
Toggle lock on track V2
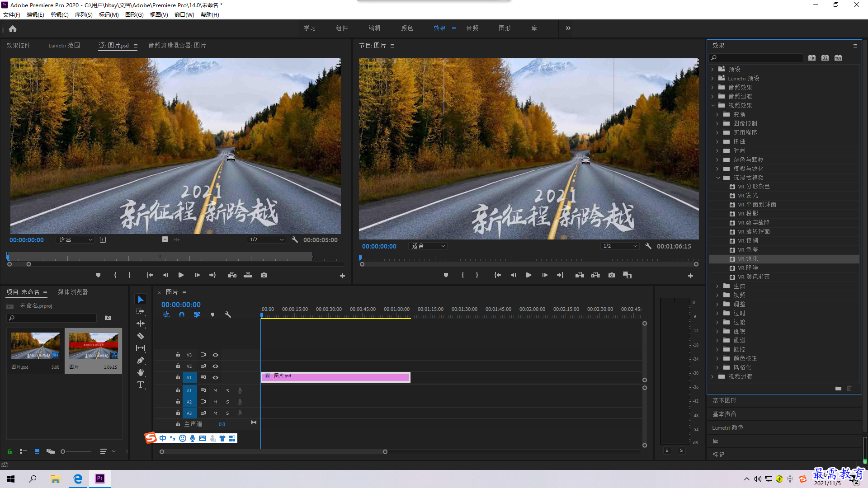pos(178,366)
